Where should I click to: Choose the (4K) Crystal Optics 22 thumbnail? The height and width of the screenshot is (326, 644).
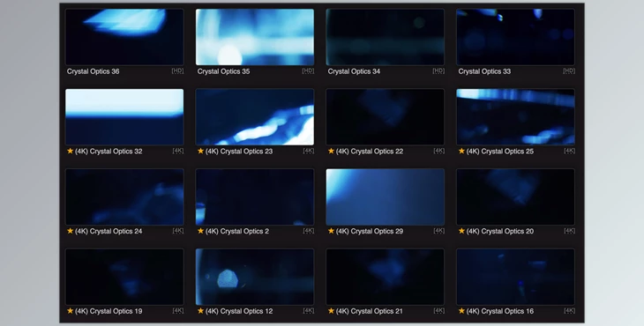point(386,117)
